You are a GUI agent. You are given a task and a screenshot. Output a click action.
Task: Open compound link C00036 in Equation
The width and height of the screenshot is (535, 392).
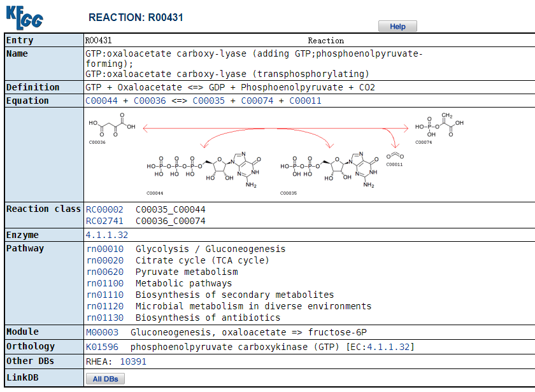[x=150, y=101]
